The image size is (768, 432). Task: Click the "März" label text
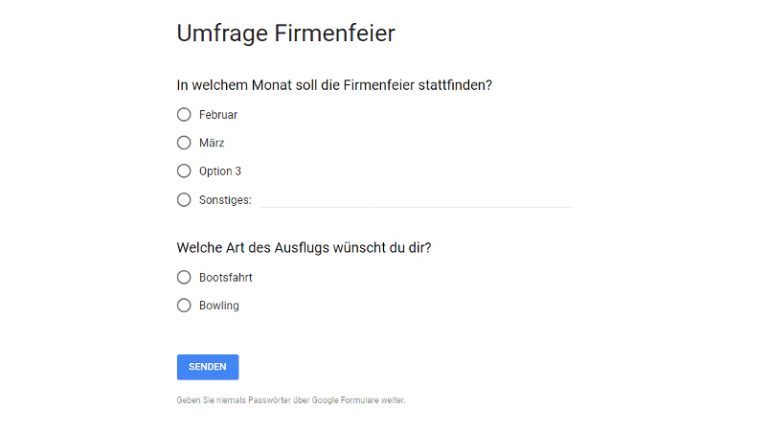tap(211, 143)
